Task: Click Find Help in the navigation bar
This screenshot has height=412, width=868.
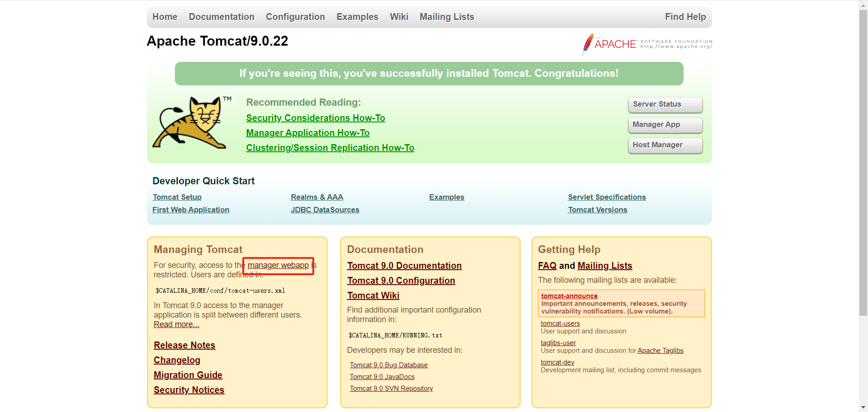Action: point(685,17)
